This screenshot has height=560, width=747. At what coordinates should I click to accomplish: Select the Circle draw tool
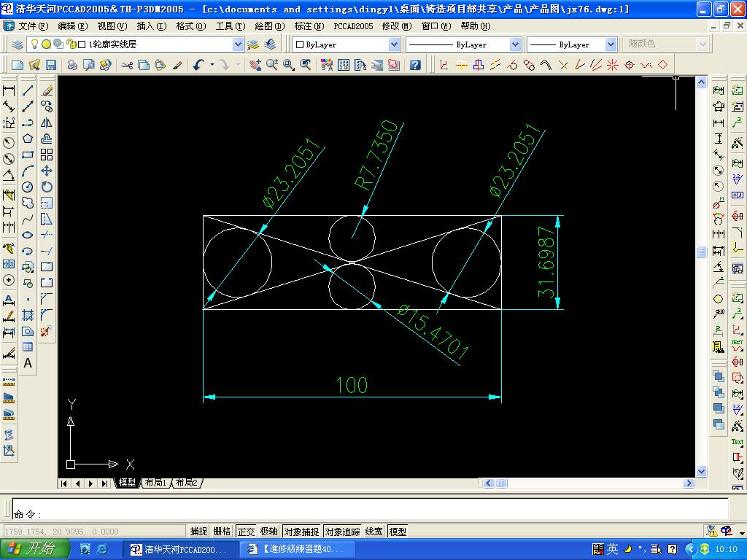pyautogui.click(x=28, y=187)
